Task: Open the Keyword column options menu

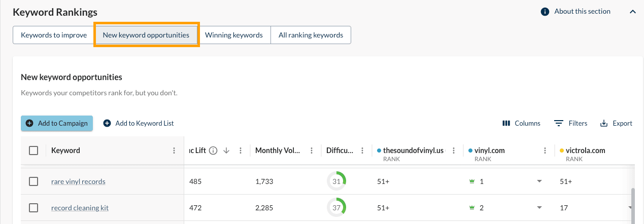Action: click(x=175, y=151)
